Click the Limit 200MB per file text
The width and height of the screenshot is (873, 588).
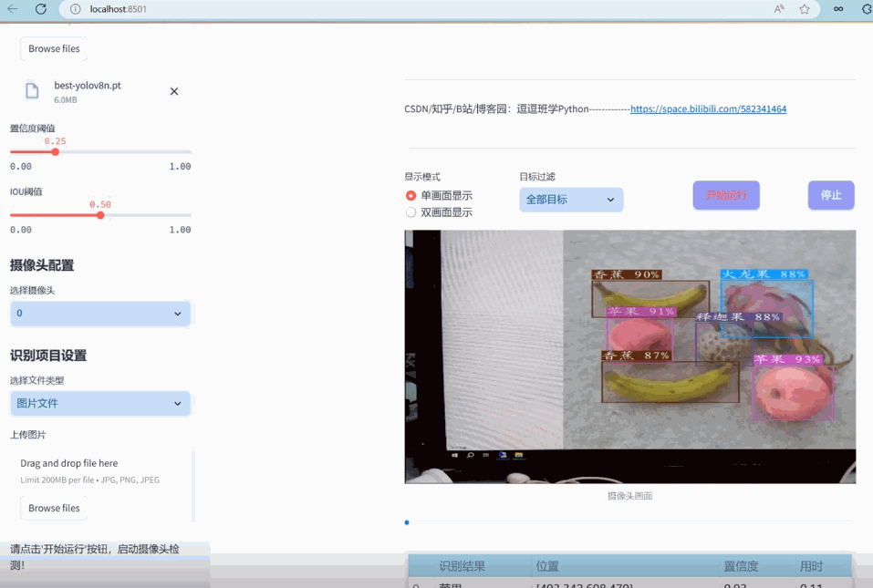coord(89,480)
